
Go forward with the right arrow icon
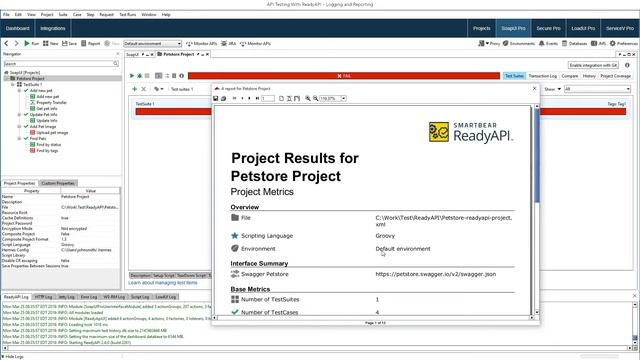16,43
